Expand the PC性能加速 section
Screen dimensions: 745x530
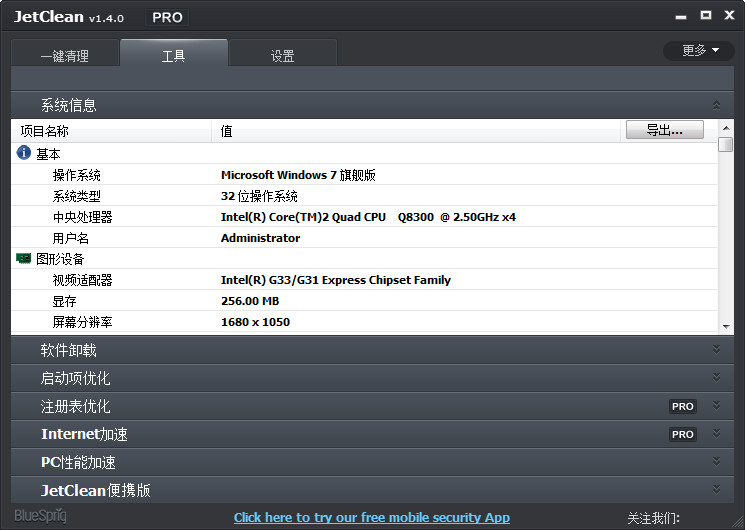pos(716,462)
